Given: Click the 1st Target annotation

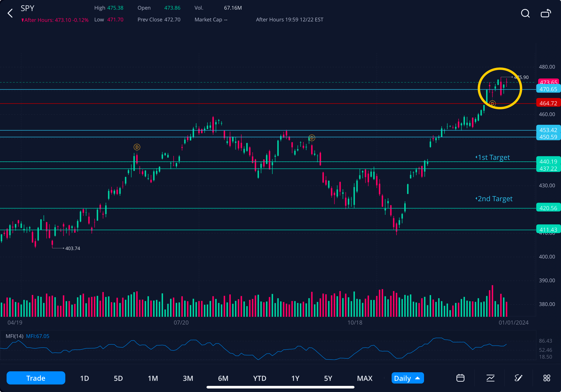Looking at the screenshot, I should [493, 157].
